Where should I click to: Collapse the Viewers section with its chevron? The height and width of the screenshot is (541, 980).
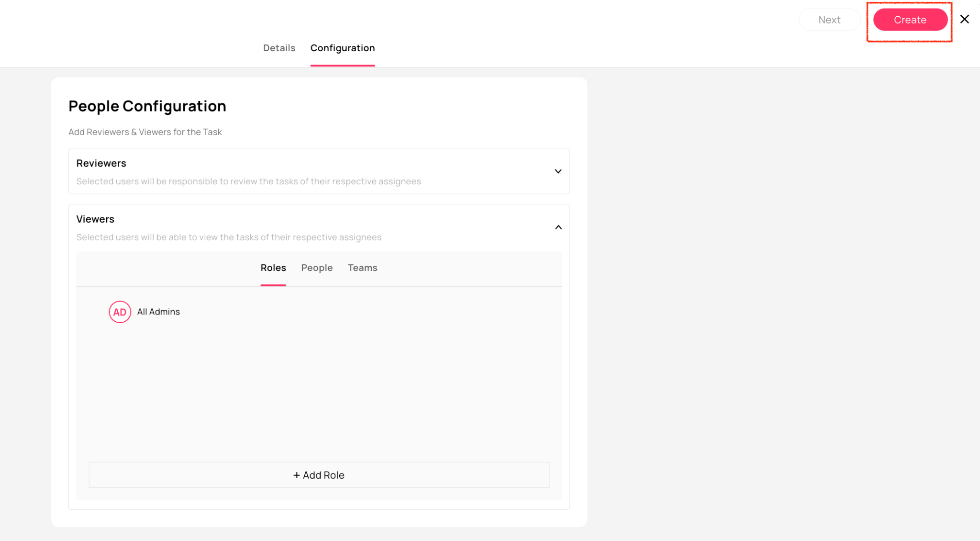[x=558, y=227]
